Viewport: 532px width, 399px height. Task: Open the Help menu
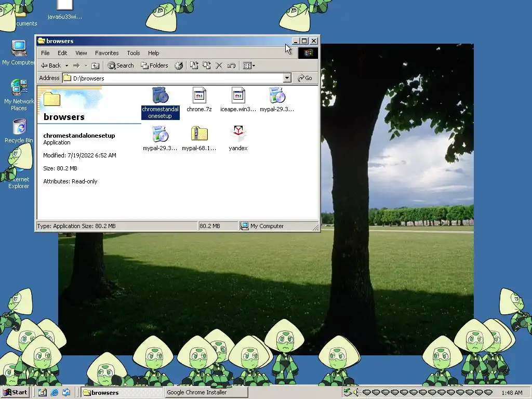tap(153, 53)
